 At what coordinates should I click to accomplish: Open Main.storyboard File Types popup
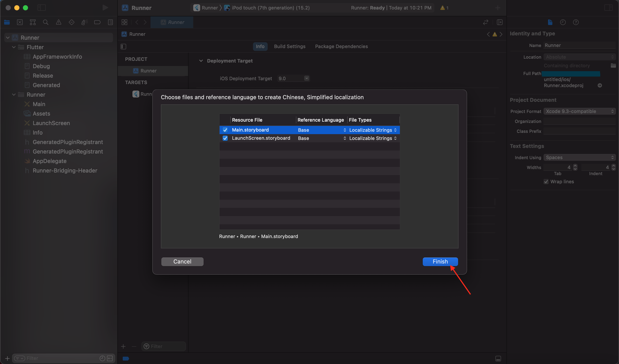(373, 130)
